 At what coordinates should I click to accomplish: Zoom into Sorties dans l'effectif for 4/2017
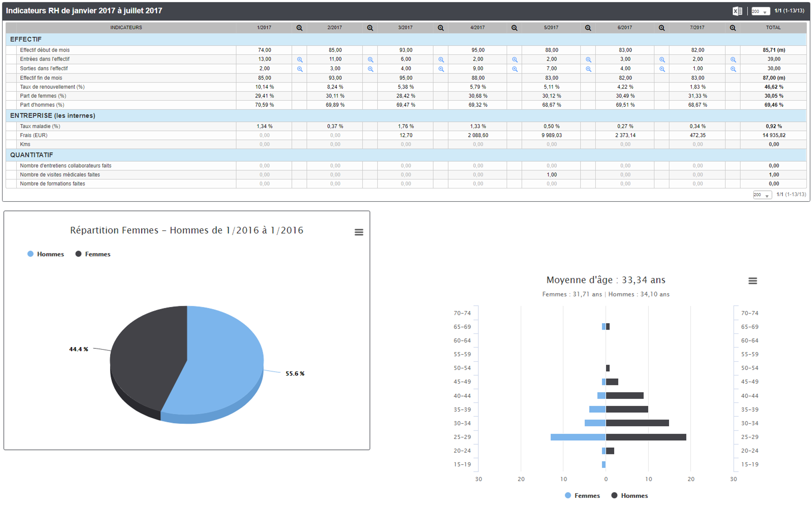[x=515, y=69]
